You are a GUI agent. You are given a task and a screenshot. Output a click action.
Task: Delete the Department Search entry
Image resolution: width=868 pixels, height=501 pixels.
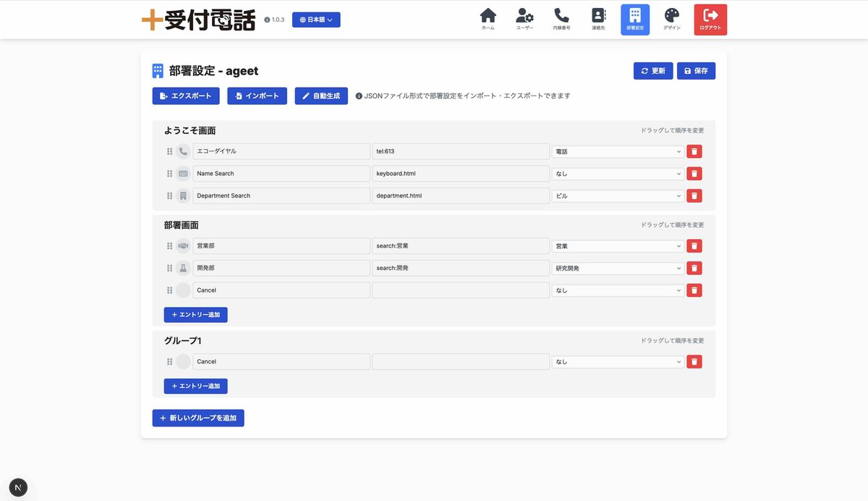[694, 195]
